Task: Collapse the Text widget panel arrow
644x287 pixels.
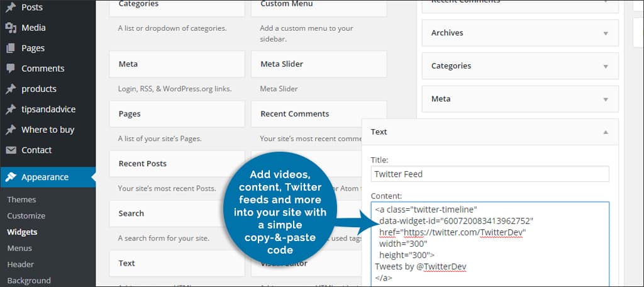Action: [606, 132]
